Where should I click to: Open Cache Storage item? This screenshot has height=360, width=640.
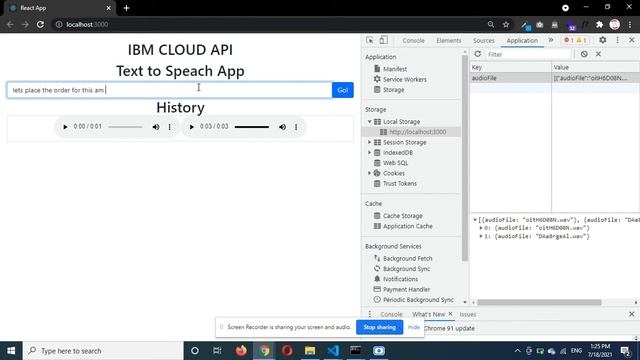(x=402, y=216)
